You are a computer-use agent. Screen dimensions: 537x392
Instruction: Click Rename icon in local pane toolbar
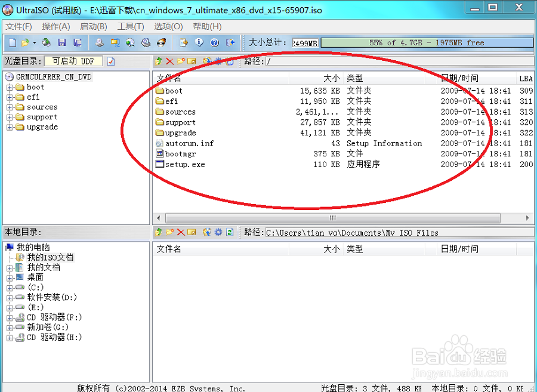pos(192,232)
